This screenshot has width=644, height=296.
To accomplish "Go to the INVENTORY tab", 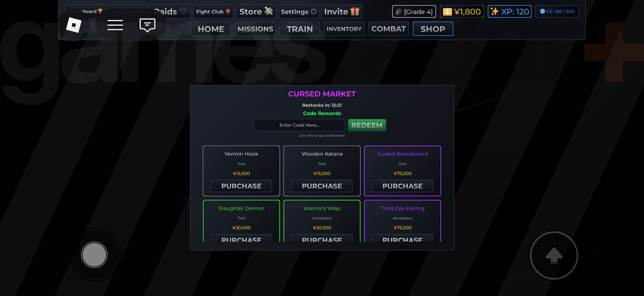I will click(344, 29).
